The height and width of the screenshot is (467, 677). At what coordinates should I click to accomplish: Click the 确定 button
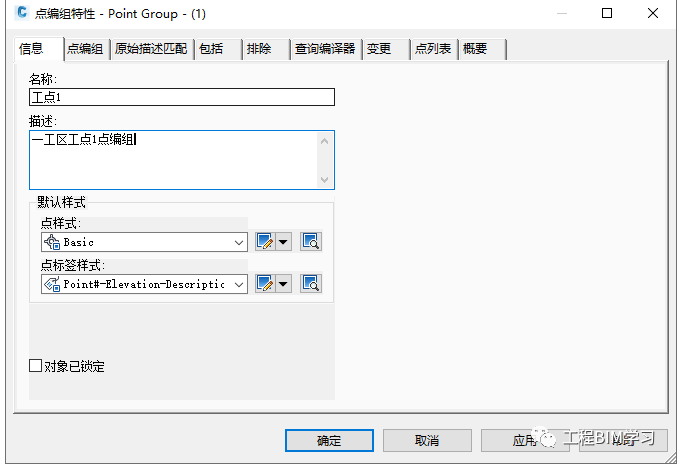[x=329, y=440]
